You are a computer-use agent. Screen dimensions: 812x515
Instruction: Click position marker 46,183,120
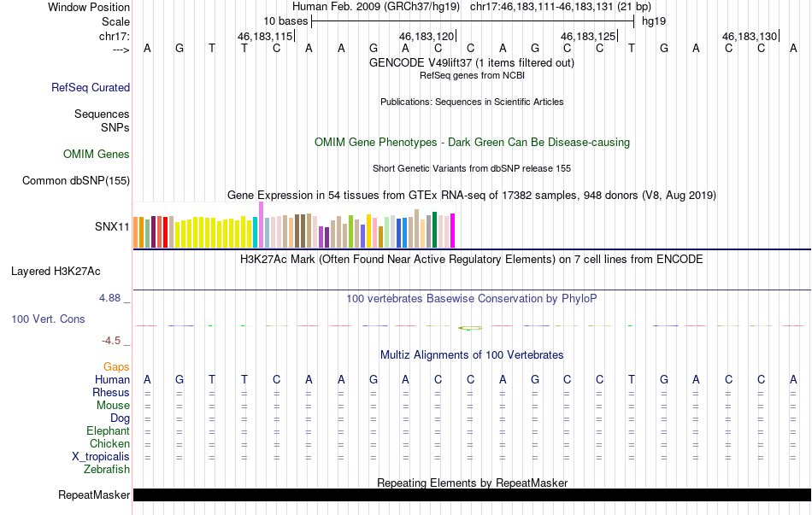pos(427,36)
